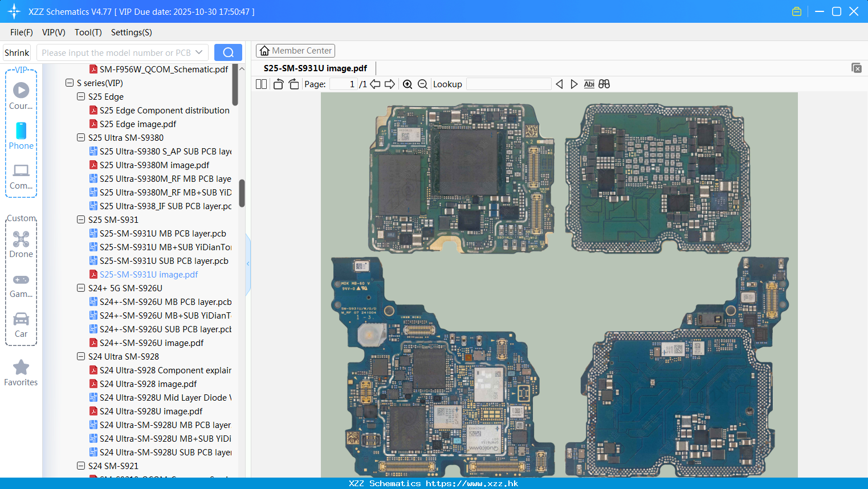This screenshot has height=489, width=868.
Task: Open S24+-SM-S926U image.pdf
Action: [146, 343]
